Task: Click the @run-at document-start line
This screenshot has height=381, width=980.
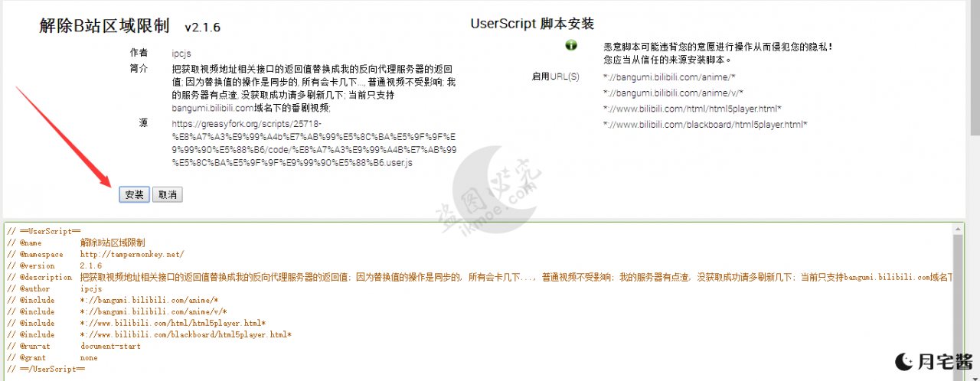Action: click(x=73, y=346)
